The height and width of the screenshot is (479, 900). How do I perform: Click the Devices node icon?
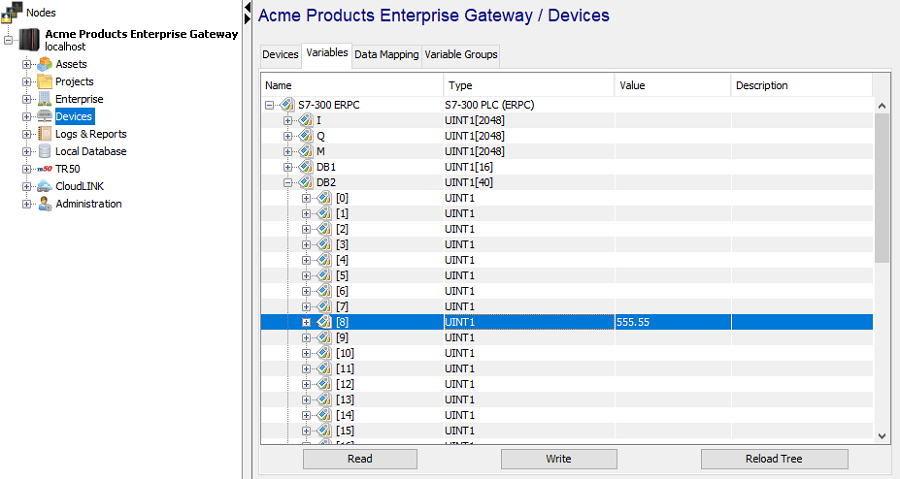coord(45,116)
